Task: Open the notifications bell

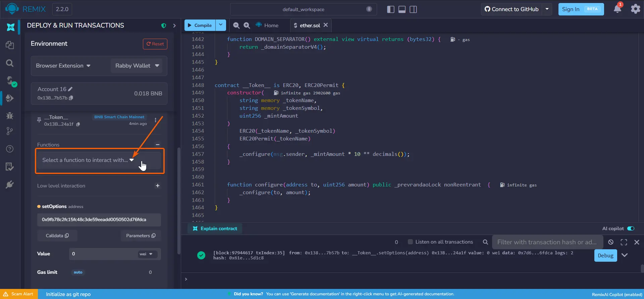Action: [x=618, y=9]
